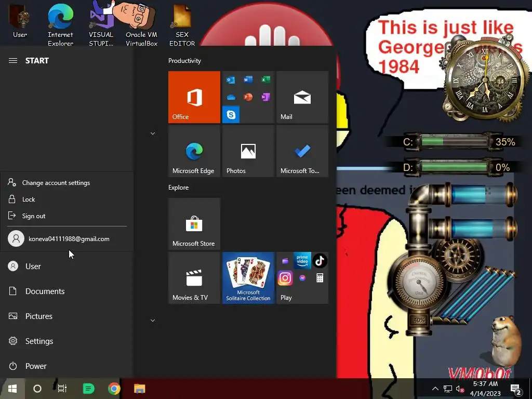Choose Sign out from account menu
The height and width of the screenshot is (399, 532).
[67, 216]
